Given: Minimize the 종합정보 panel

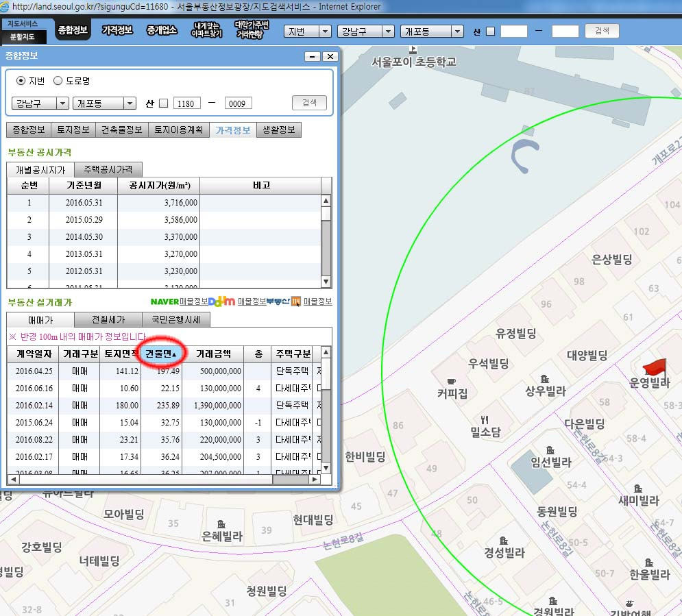Looking at the screenshot, I should point(313,56).
